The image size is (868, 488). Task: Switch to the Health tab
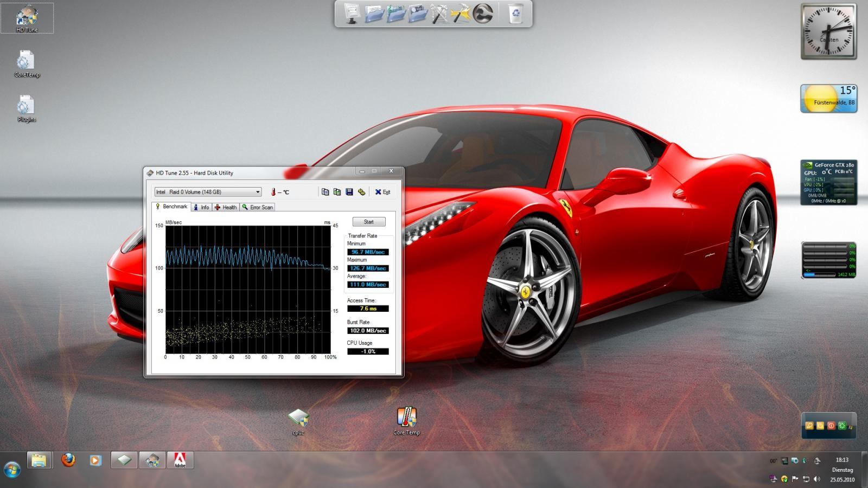point(226,207)
